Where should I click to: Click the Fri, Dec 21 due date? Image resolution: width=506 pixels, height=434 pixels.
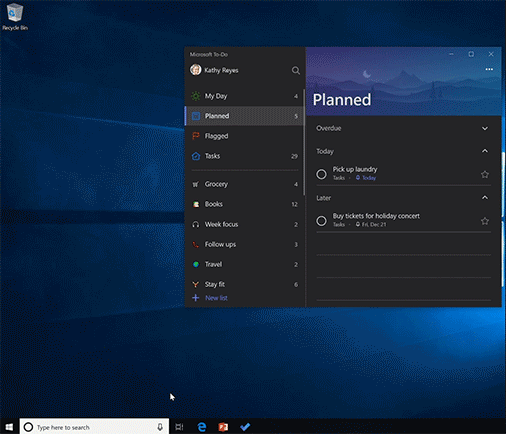tap(371, 225)
